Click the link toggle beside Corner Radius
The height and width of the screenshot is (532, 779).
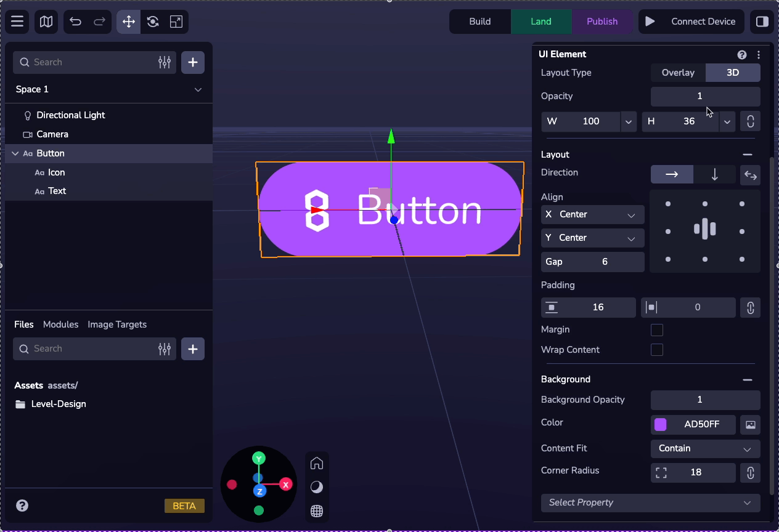749,473
